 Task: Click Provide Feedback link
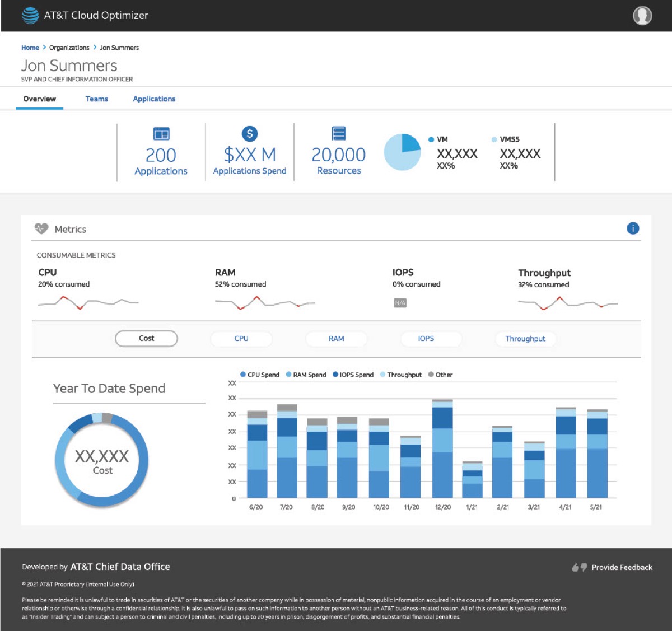[x=622, y=567]
